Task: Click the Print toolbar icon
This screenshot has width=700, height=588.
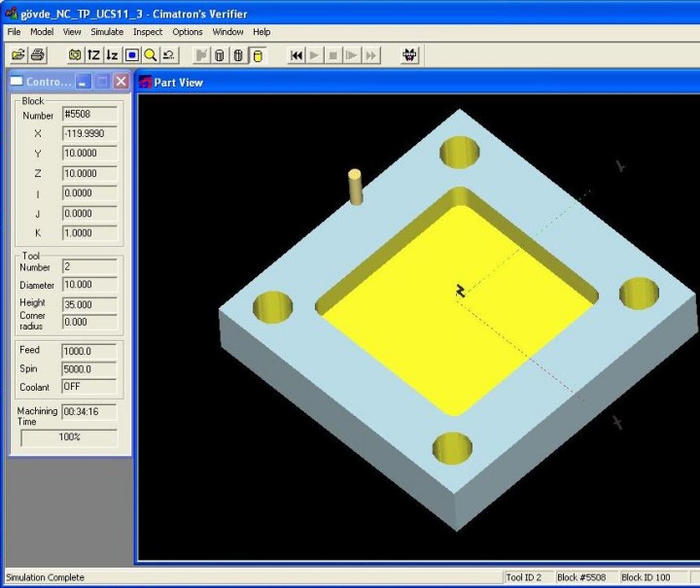Action: [x=37, y=55]
